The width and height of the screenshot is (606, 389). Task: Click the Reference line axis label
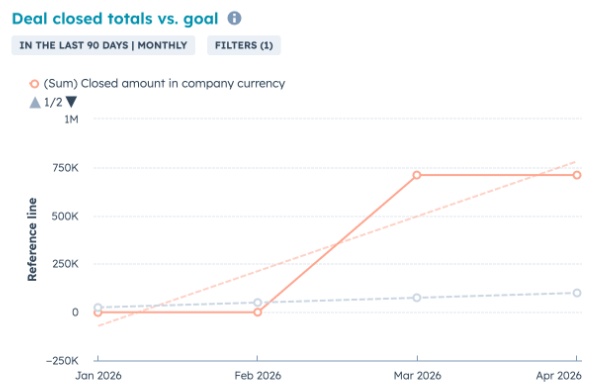[32, 240]
